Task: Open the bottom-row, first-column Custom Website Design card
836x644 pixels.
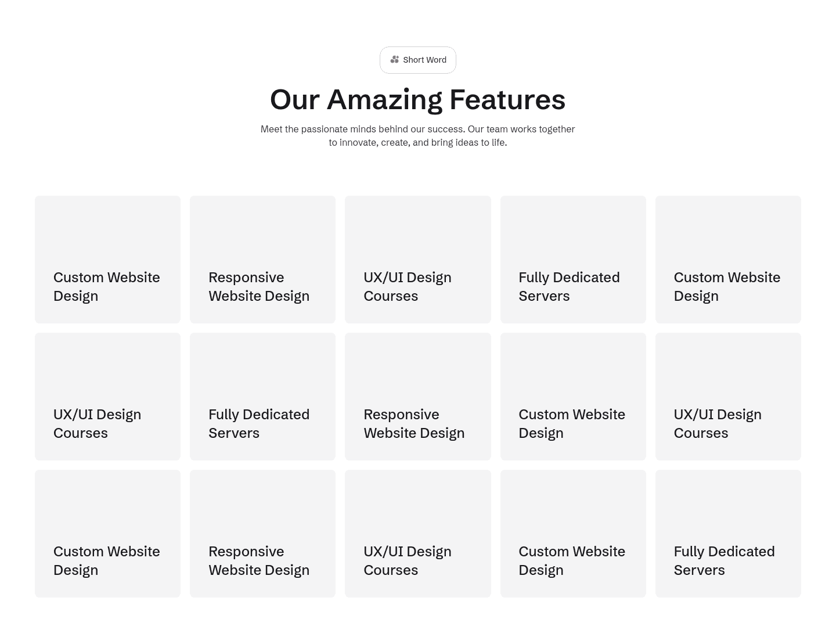Action: click(107, 534)
